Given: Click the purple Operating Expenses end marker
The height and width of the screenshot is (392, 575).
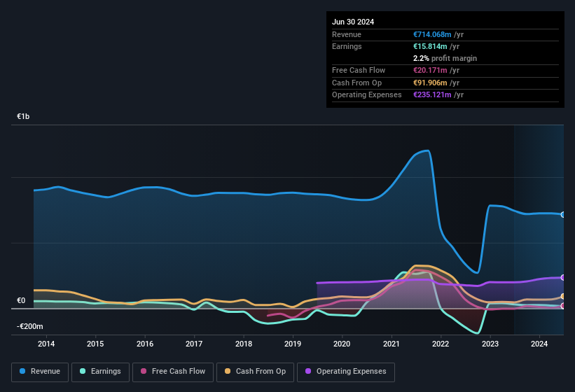Looking at the screenshot, I should [x=563, y=277].
